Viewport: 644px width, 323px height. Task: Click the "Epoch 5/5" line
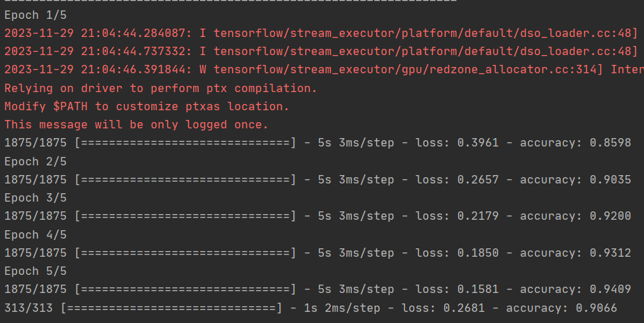click(31, 271)
